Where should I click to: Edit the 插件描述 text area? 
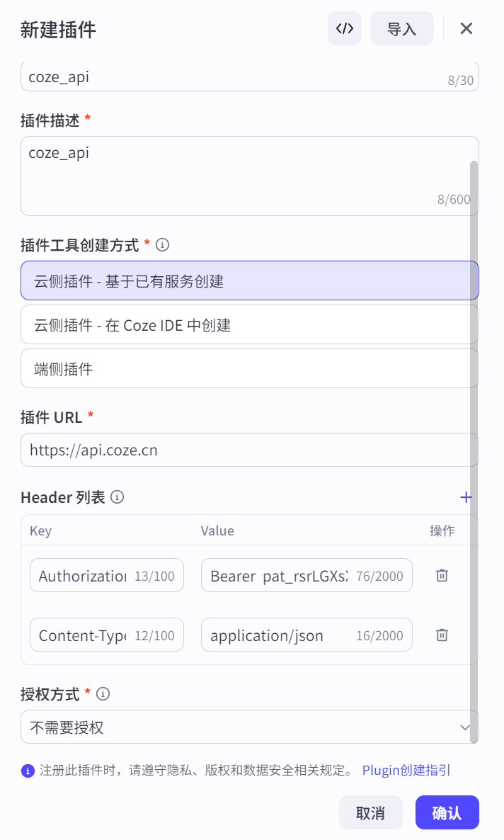tap(250, 176)
